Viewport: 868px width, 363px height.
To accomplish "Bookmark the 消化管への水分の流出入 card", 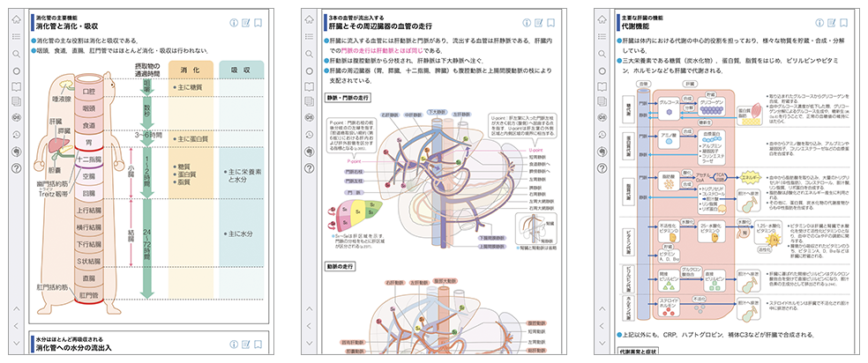I will coord(258,344).
